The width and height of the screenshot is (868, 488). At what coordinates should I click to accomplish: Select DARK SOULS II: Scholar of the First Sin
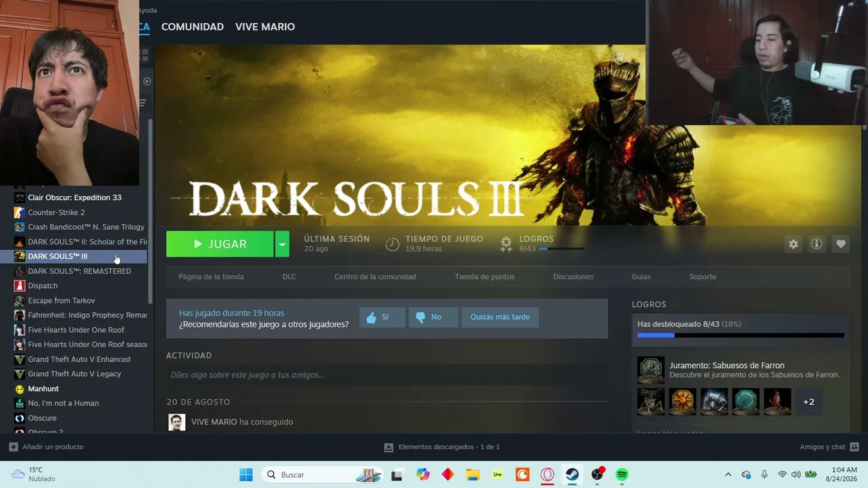tap(80, 242)
